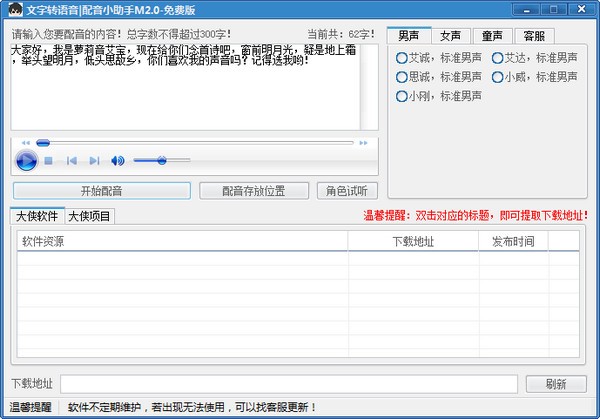Pick the 小威 standard male voice
600x419 pixels.
point(498,77)
